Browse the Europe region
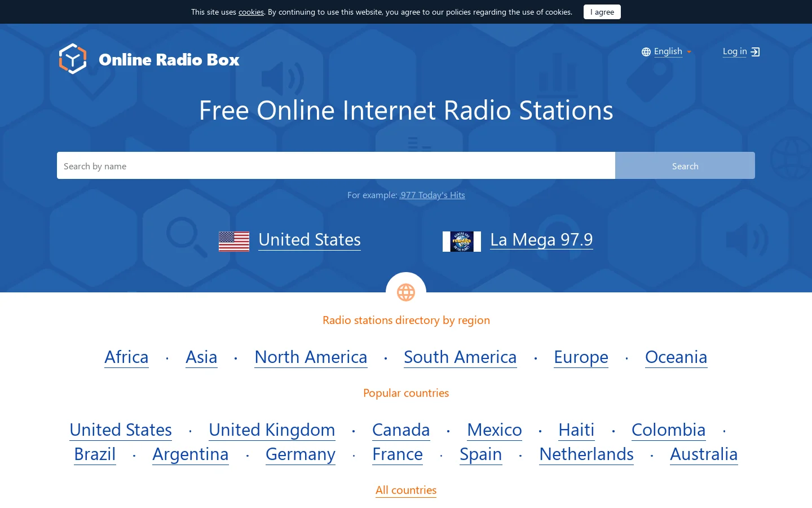This screenshot has width=812, height=508. 581,357
